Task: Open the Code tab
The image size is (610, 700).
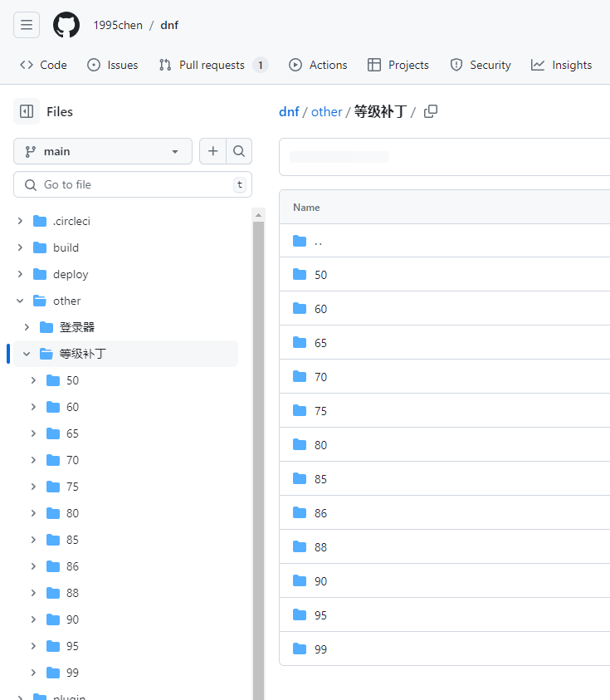Action: tap(43, 65)
